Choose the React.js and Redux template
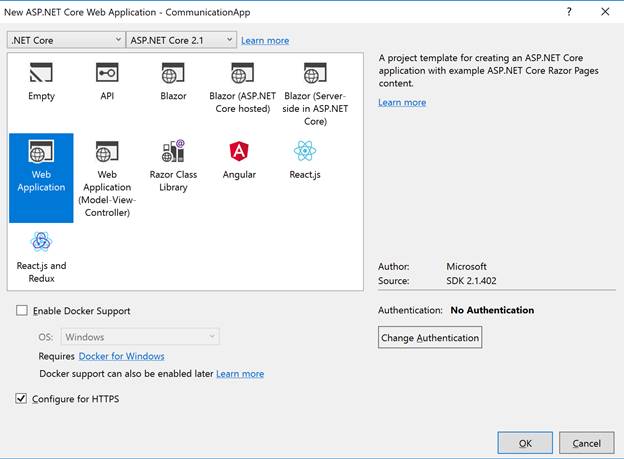Image resolution: width=624 pixels, height=459 pixels. coord(41,257)
